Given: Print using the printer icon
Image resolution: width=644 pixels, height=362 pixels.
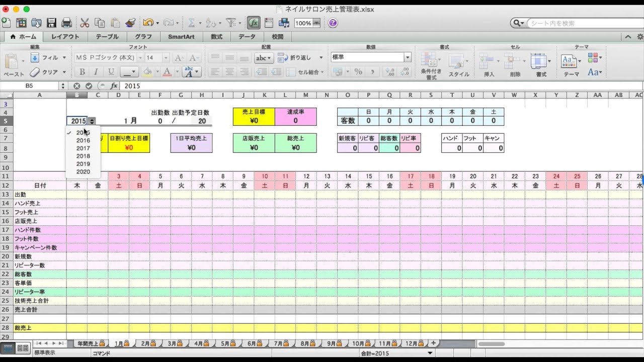Looking at the screenshot, I should (x=66, y=23).
